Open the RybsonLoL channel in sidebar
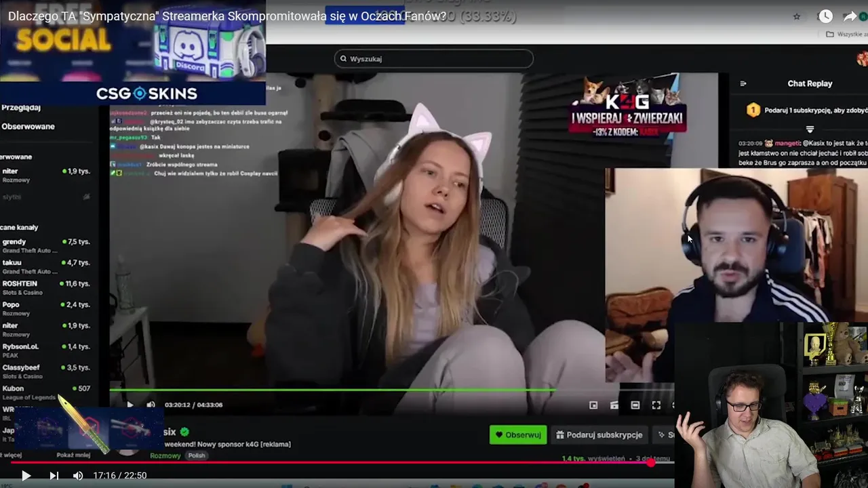This screenshot has height=488, width=868. pyautogui.click(x=46, y=350)
